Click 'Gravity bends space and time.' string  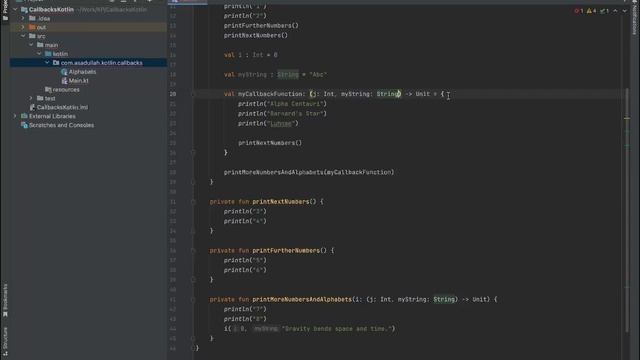pyautogui.click(x=337, y=329)
